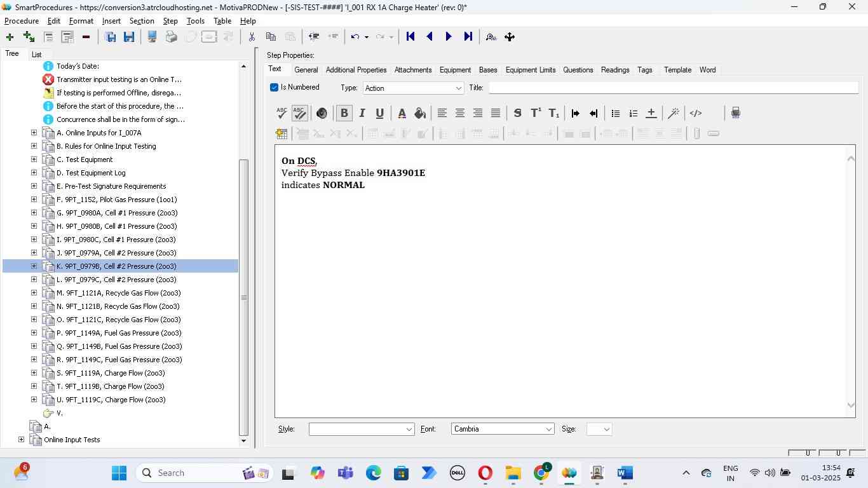The height and width of the screenshot is (488, 868).
Task: Insert a numbered list
Action: coord(633,113)
